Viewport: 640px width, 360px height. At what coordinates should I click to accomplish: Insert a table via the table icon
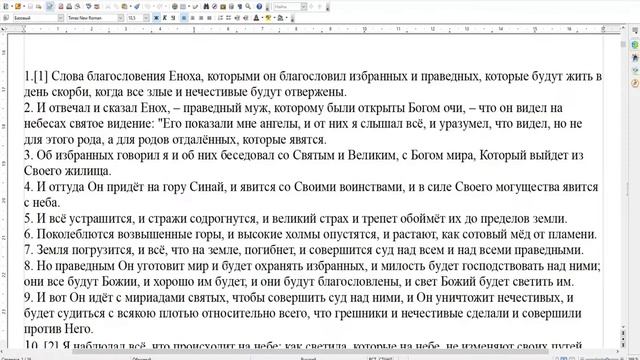(x=183, y=7)
